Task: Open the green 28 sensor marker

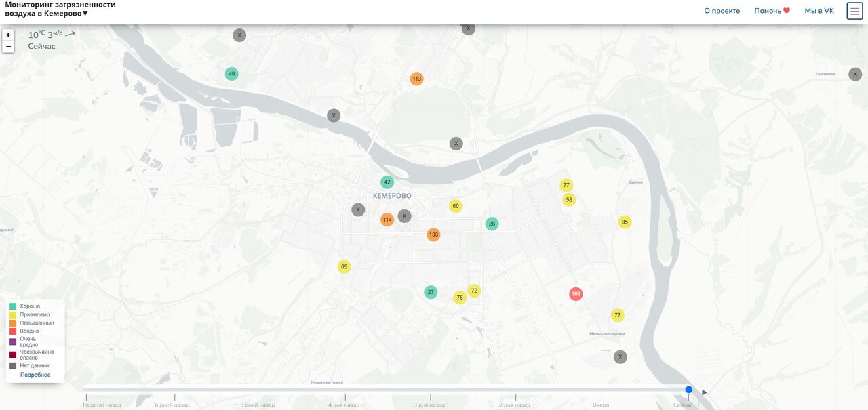Action: click(x=492, y=224)
